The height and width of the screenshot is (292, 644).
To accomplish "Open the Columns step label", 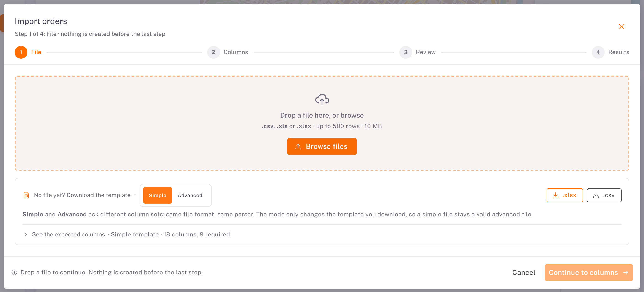I will tap(236, 52).
